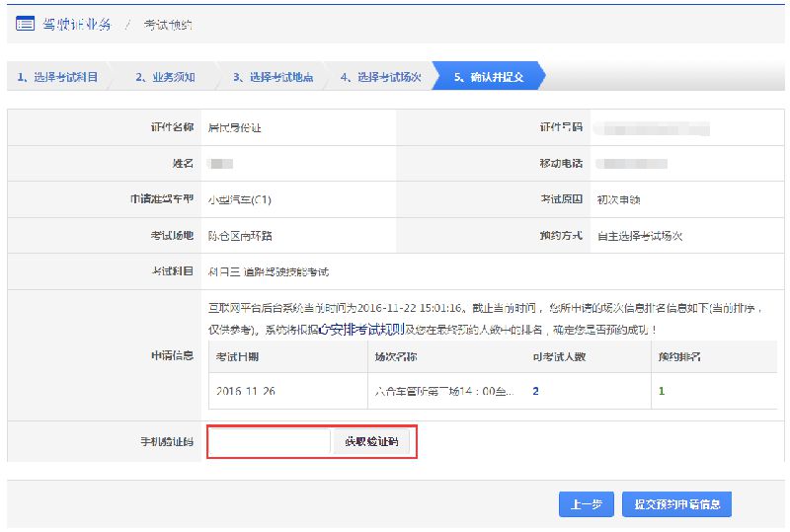Go to step 2 业务须知
Image resolution: width=790 pixels, height=532 pixels.
[165, 77]
